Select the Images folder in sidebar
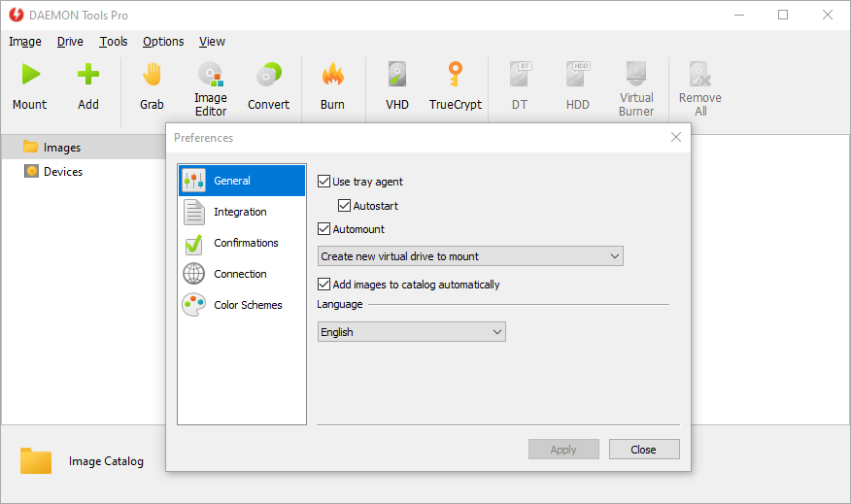 84,147
